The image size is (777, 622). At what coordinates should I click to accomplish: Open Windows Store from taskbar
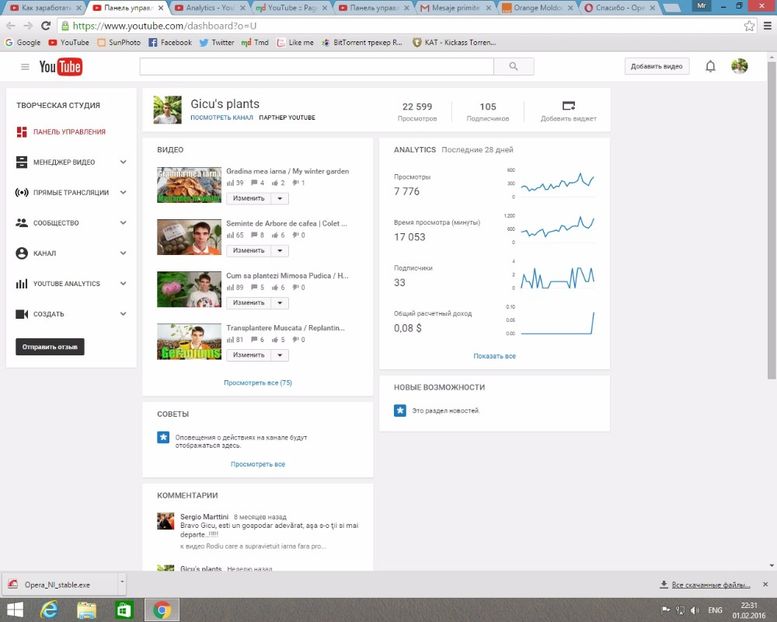tap(123, 610)
